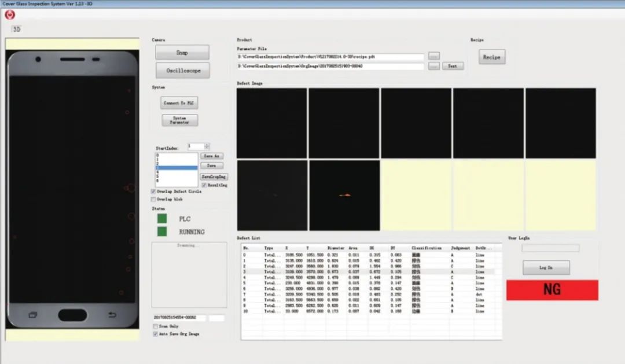625x364 pixels.
Task: Sort defect list by Judgement column
Action: pyautogui.click(x=461, y=248)
